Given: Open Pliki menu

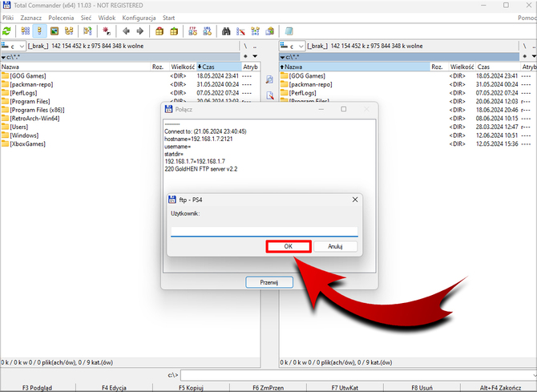Looking at the screenshot, I should [8, 18].
